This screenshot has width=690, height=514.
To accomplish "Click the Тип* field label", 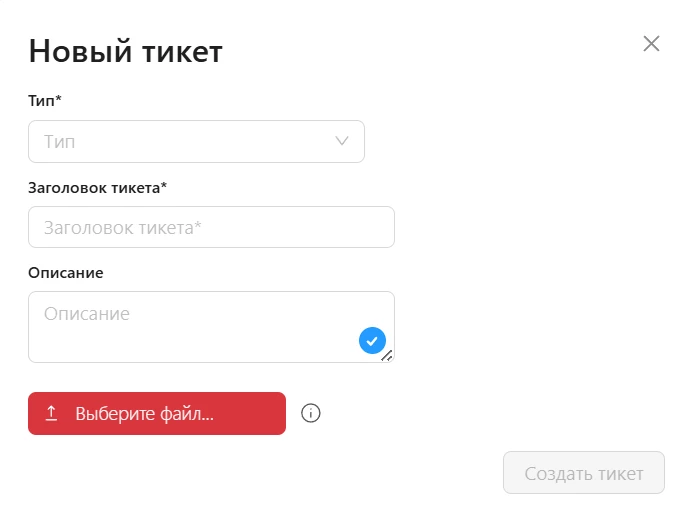I will click(45, 101).
